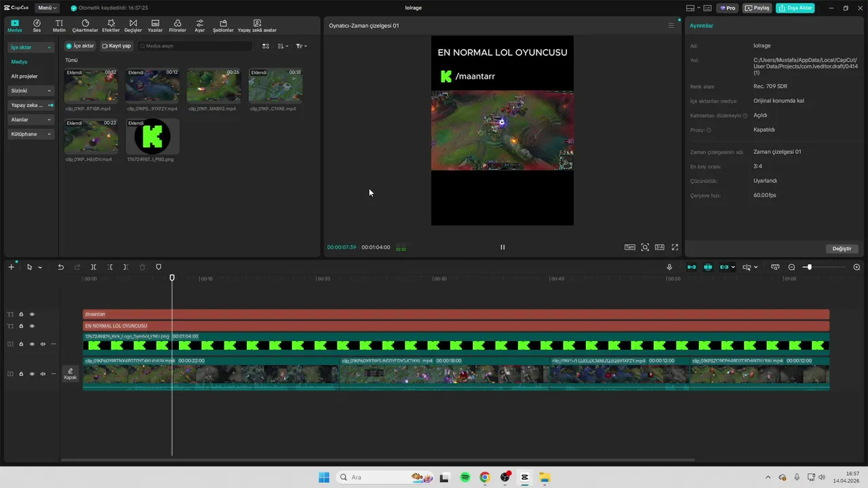Viewport: 868px width, 488px height.
Task: Open the media filter dropdown
Action: click(302, 46)
